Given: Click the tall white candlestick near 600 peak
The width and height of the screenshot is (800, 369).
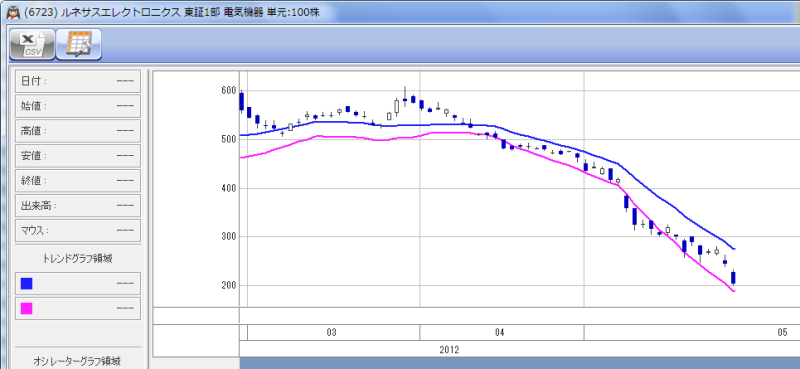Looking at the screenshot, I should [396, 107].
